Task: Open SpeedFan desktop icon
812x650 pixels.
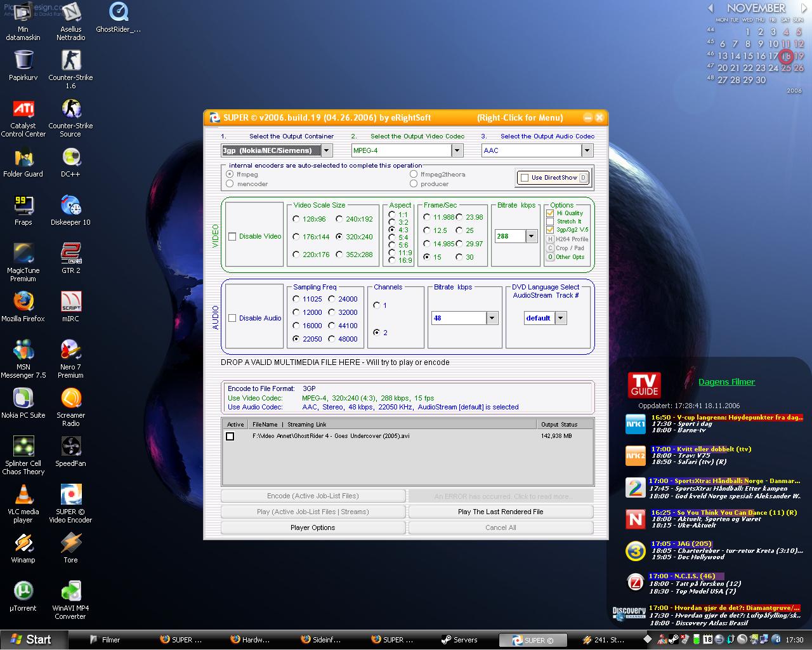Action: coord(70,452)
